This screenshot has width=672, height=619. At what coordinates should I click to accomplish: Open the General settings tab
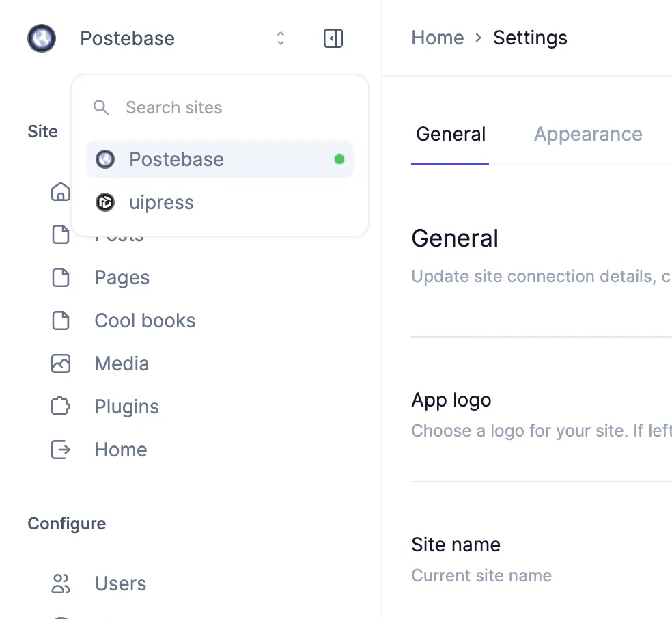tap(451, 134)
